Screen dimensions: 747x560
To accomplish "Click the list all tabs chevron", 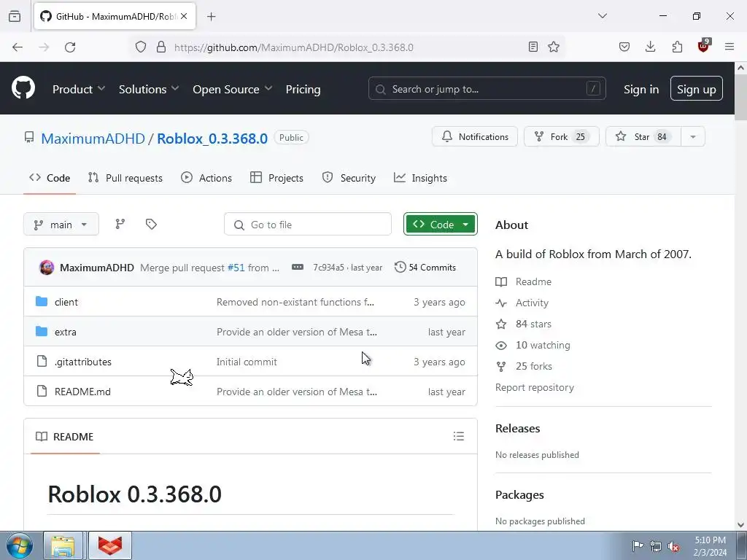I will [603, 16].
